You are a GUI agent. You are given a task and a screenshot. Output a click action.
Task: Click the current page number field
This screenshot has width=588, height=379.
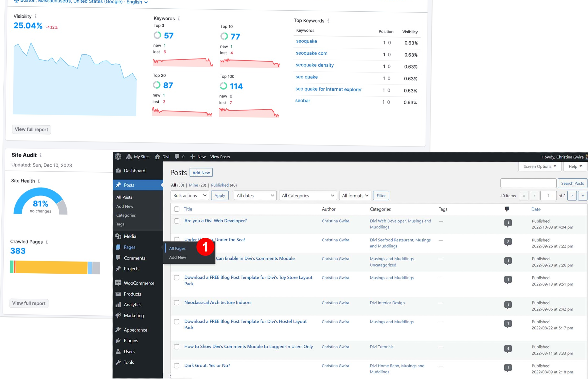tap(548, 196)
